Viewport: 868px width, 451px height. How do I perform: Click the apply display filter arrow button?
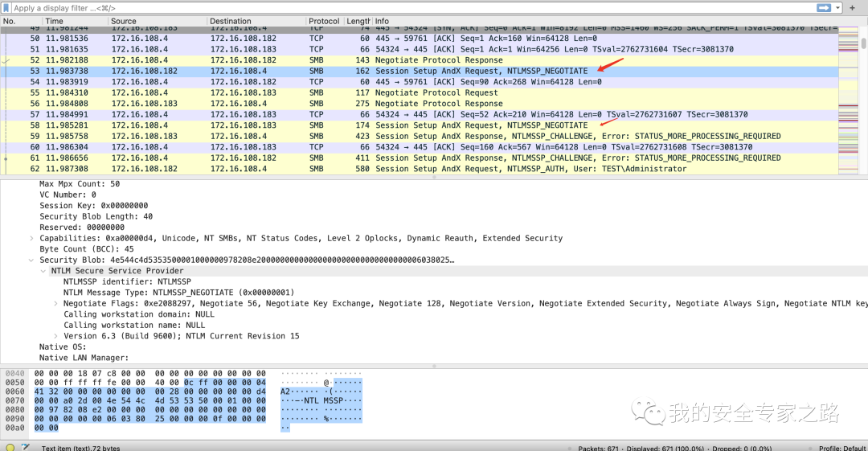click(824, 8)
